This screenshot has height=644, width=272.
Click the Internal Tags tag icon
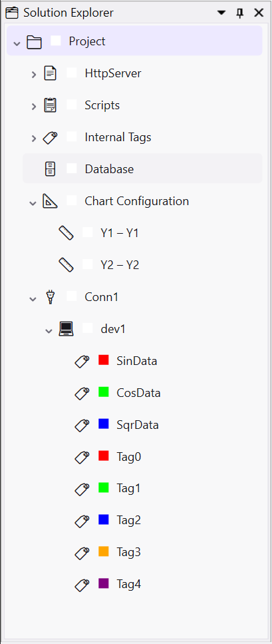tap(50, 138)
